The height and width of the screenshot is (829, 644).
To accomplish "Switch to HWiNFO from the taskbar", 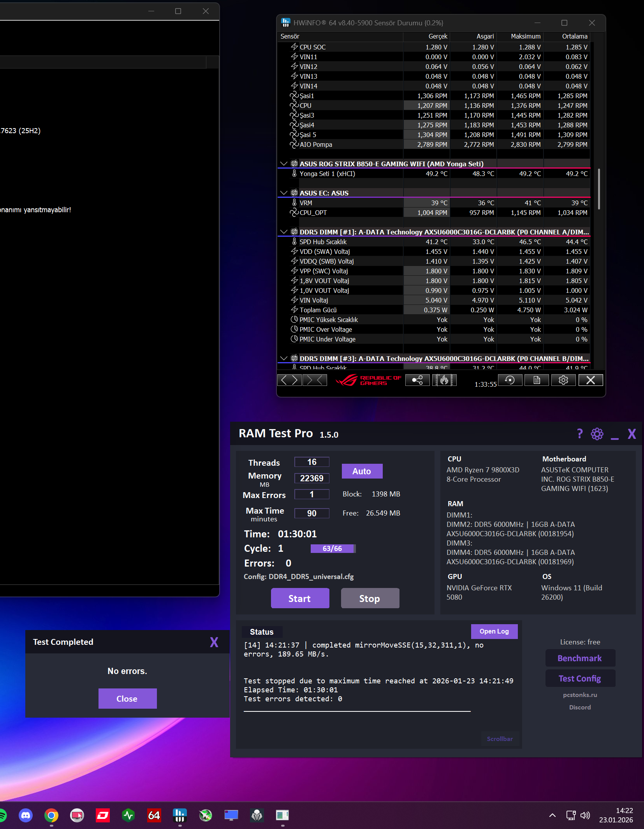I will tap(180, 815).
